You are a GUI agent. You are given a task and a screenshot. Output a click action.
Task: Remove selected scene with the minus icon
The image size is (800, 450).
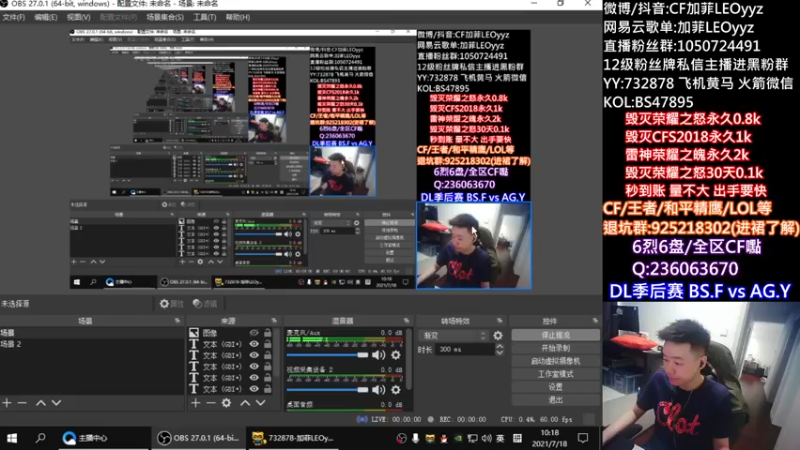click(22, 403)
